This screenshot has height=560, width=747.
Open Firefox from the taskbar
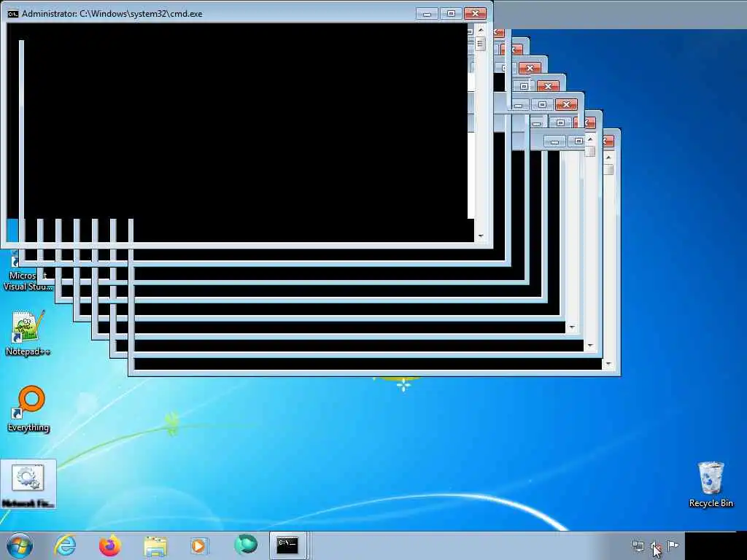click(x=110, y=545)
